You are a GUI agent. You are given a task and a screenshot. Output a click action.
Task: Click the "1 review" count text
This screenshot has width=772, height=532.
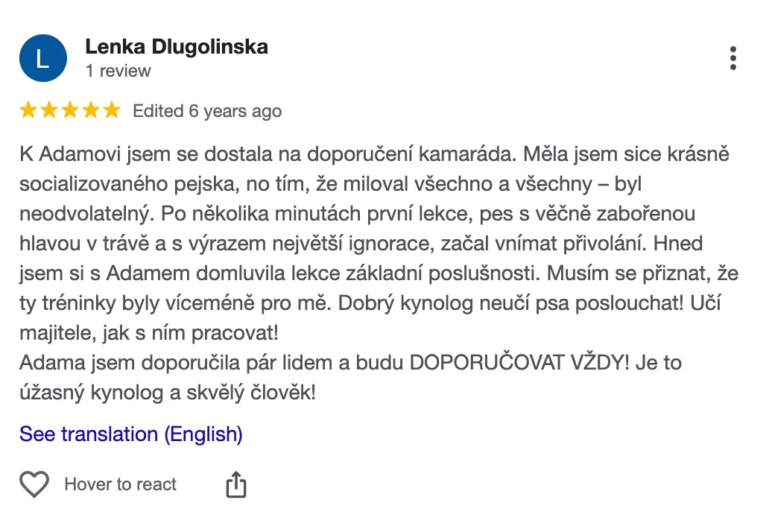(x=118, y=72)
